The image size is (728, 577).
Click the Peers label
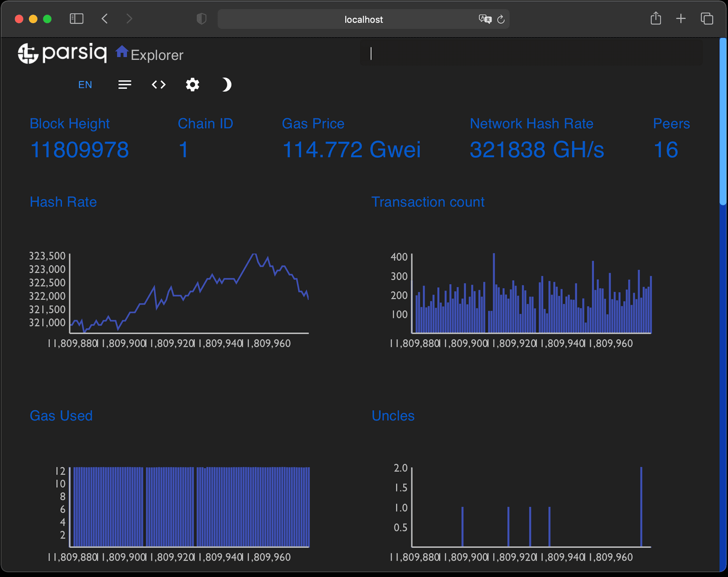coord(671,123)
